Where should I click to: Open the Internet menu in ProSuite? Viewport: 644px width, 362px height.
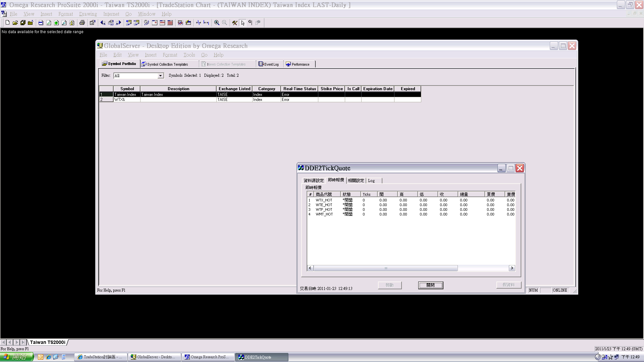(111, 14)
